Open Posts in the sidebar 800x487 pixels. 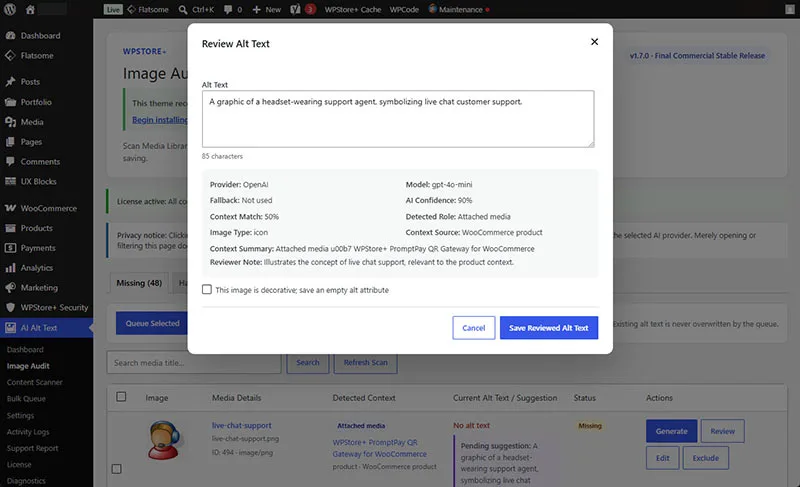tap(46, 82)
